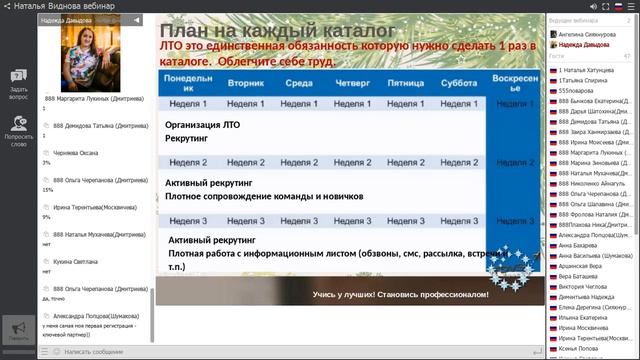
Task: Click 'Организация ЛТО' text on slide
Action: tap(202, 125)
